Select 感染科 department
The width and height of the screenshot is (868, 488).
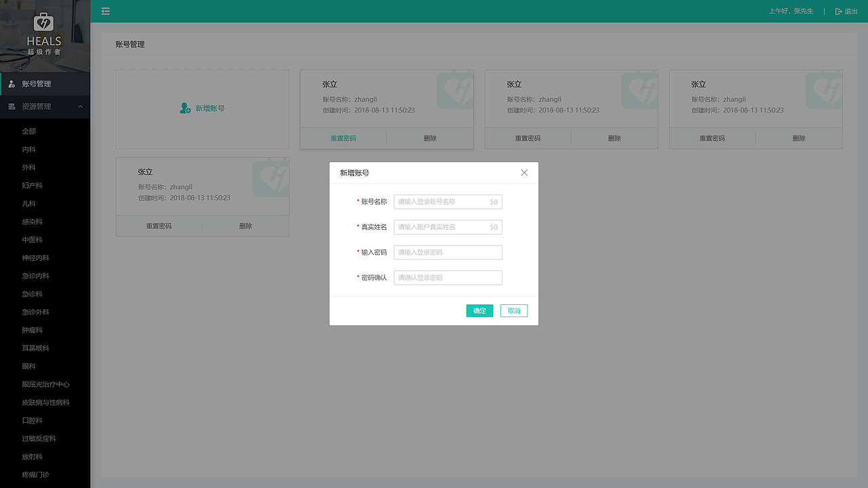click(33, 222)
